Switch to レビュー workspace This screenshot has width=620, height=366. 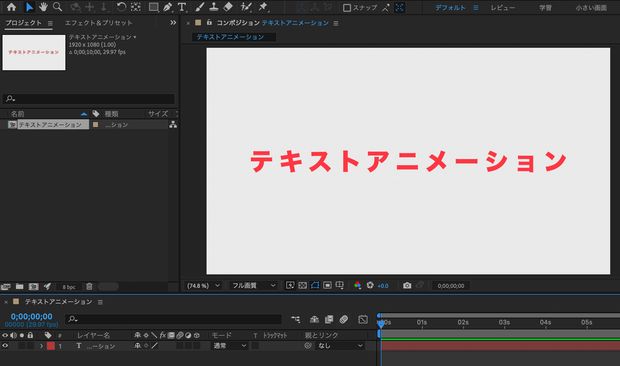[503, 8]
